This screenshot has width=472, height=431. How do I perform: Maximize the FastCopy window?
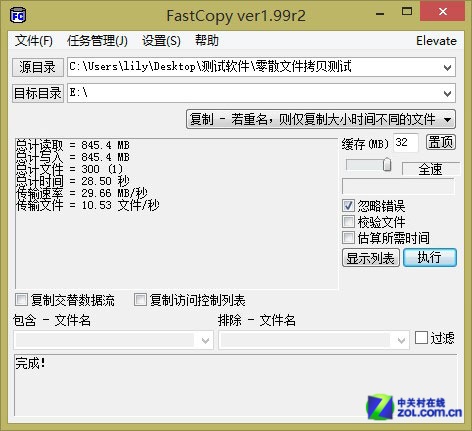pyautogui.click(x=407, y=12)
